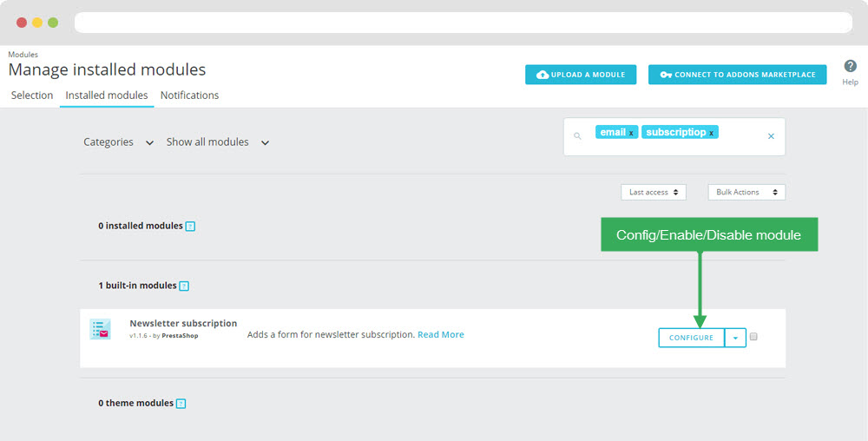Viewport: 868px width, 441px height.
Task: Switch to the Selection tab
Action: click(32, 95)
